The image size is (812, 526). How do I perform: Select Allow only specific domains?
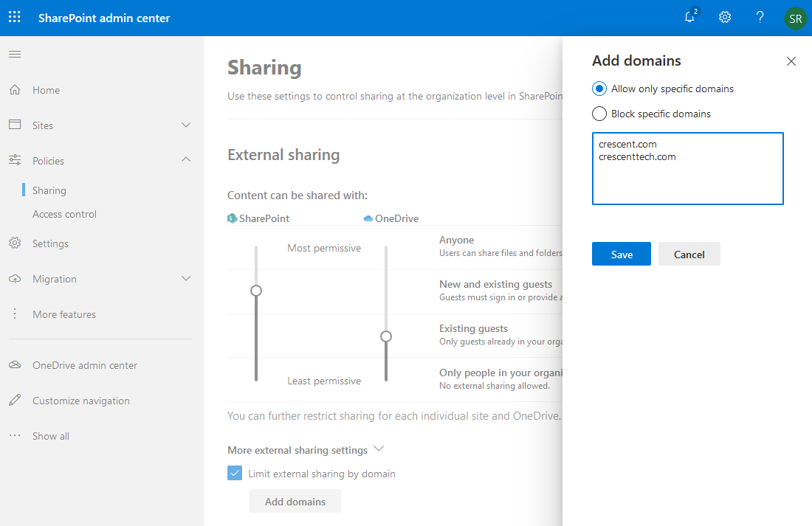tap(599, 89)
